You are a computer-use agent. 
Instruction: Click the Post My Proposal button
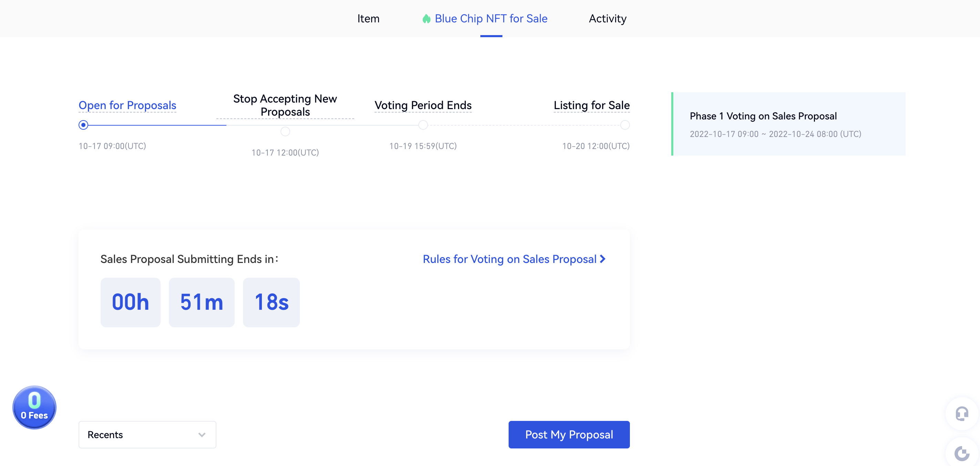click(569, 434)
